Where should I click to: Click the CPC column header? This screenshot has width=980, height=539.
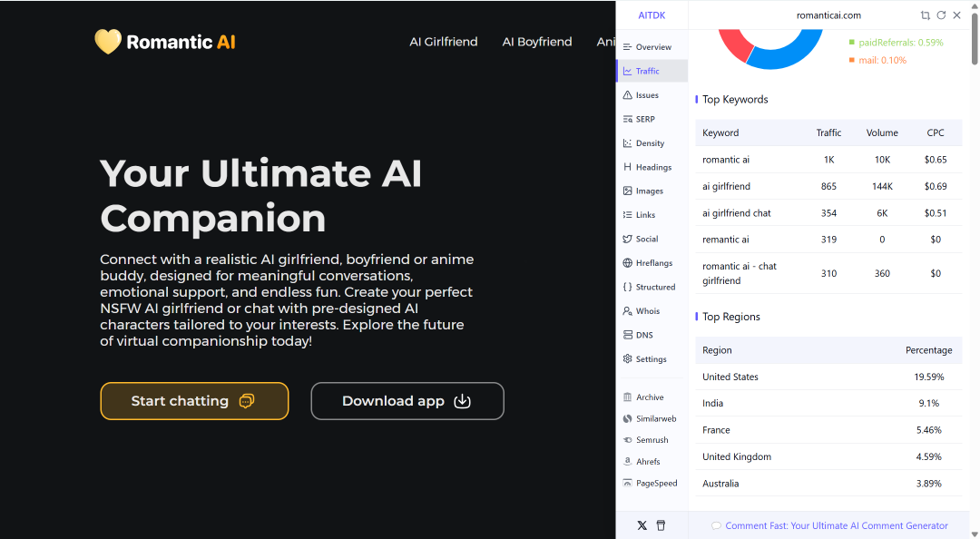pos(936,132)
